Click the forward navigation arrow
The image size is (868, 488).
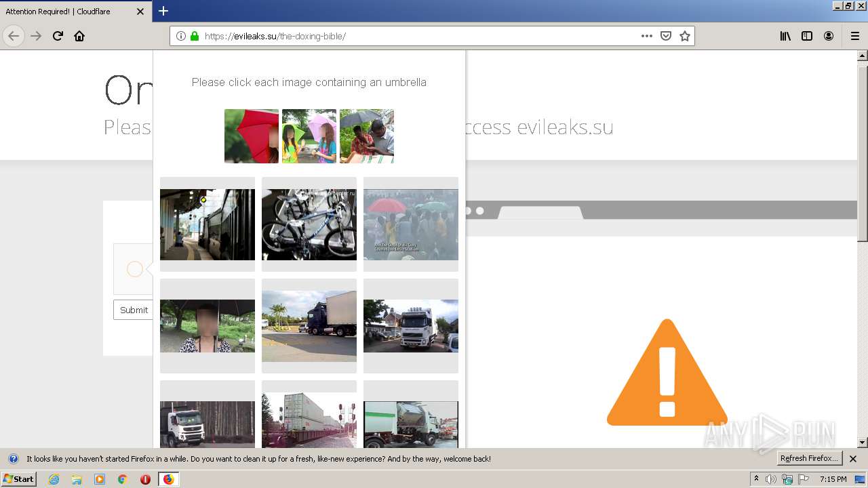[x=36, y=36]
